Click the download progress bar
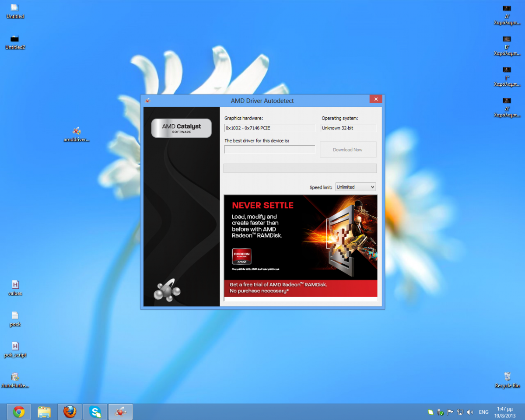Image resolution: width=525 pixels, height=420 pixels. pos(300,168)
